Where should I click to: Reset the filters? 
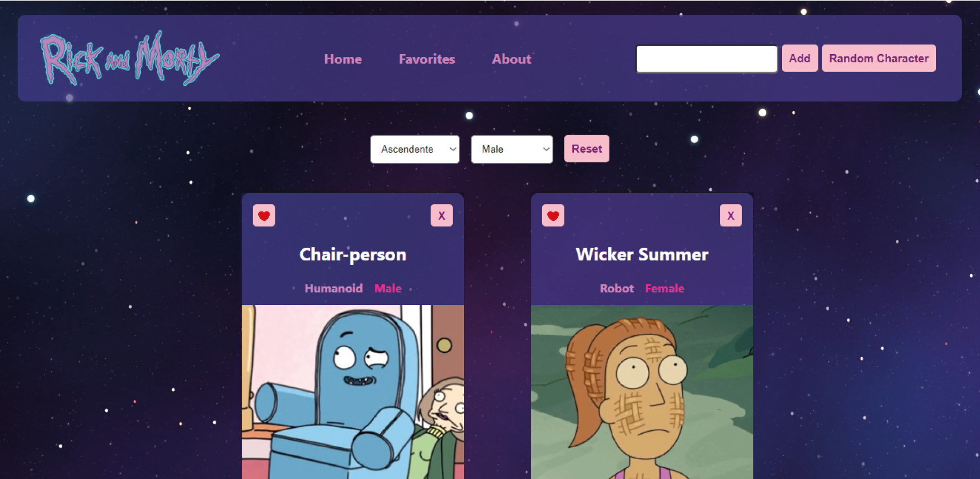587,149
